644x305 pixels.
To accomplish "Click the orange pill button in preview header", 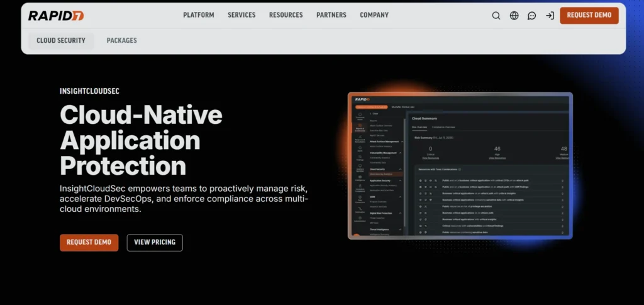I will click(372, 107).
